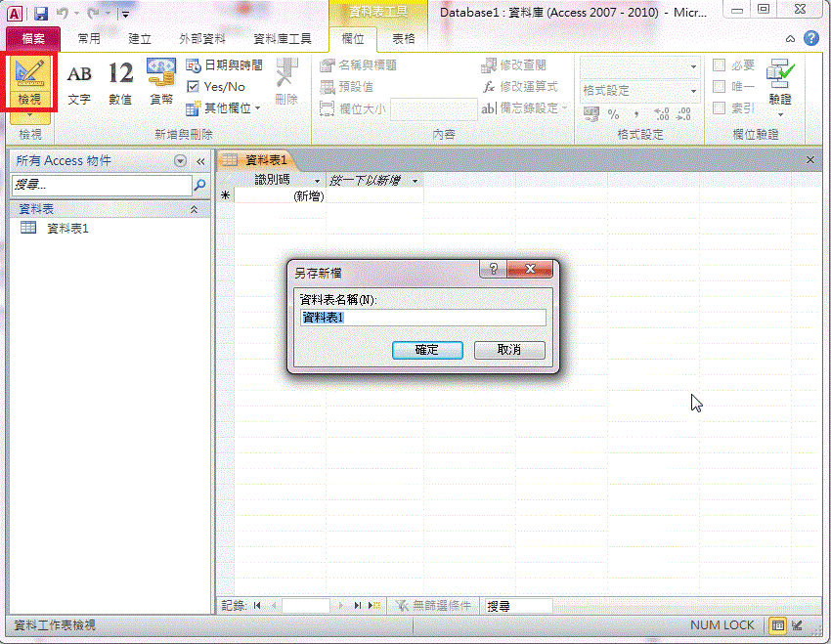
Task: Enable the 唯一 unique checkbox
Action: click(720, 87)
